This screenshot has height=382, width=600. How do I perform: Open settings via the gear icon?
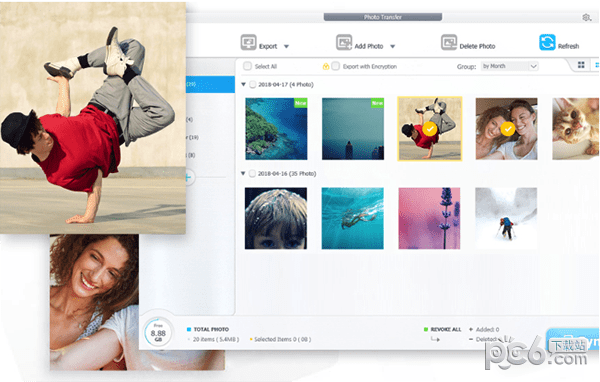point(586,18)
